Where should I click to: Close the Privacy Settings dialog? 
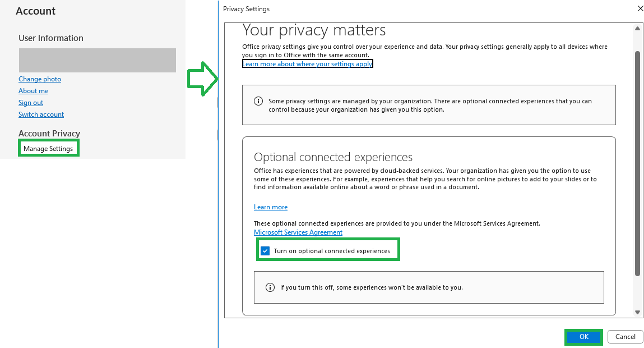point(640,8)
